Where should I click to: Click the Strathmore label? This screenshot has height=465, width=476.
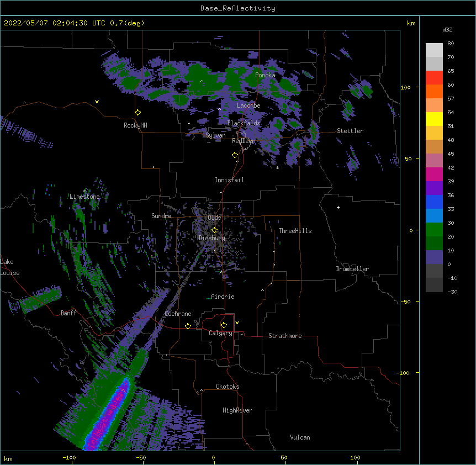(x=285, y=336)
